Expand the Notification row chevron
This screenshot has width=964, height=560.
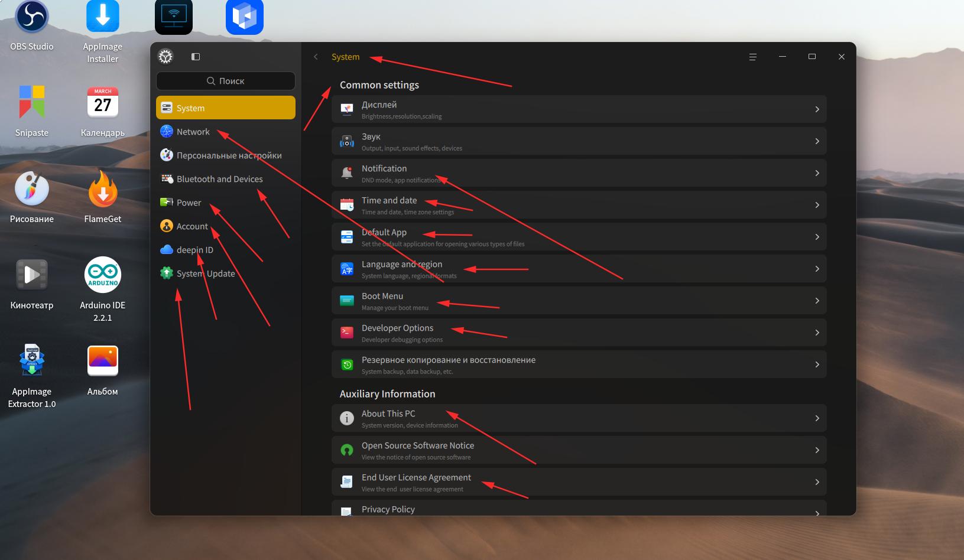point(817,173)
